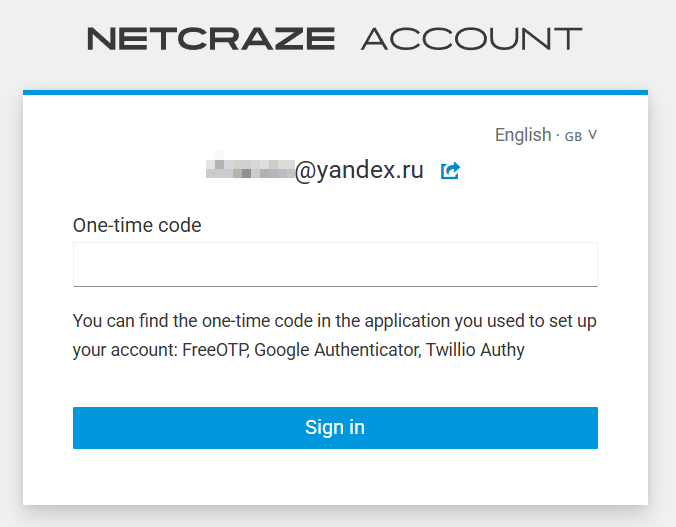Click the blurred username before @yandex.ru

click(249, 169)
